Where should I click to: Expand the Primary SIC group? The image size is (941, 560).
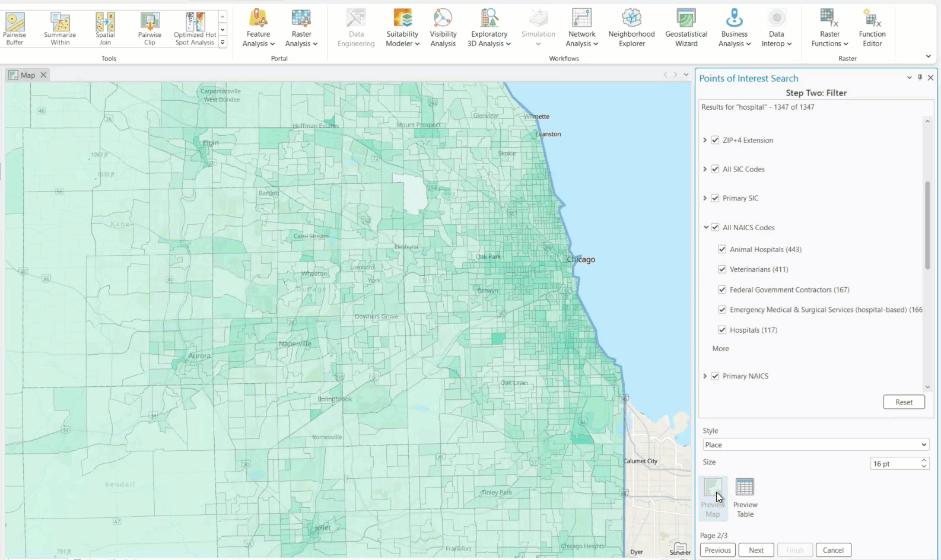coord(705,198)
